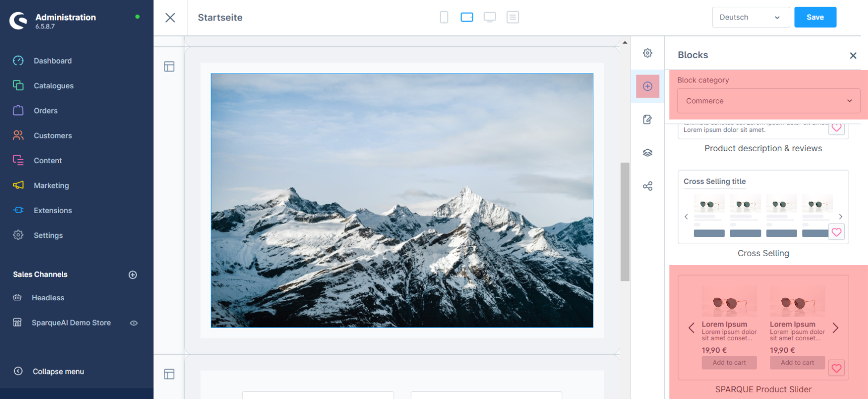Switch to desktop viewport preview
This screenshot has width=868, height=399.
490,17
